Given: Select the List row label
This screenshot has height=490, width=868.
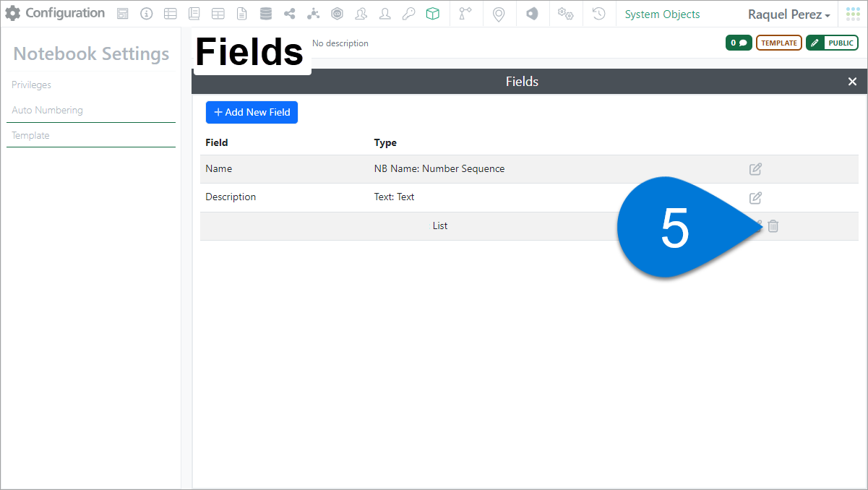Looking at the screenshot, I should coord(440,225).
